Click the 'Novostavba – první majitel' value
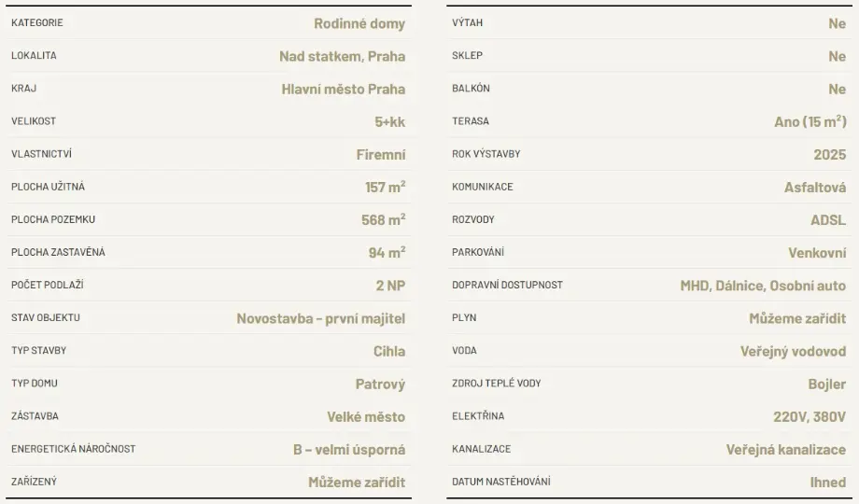Image resolution: width=859 pixels, height=504 pixels. [x=320, y=318]
